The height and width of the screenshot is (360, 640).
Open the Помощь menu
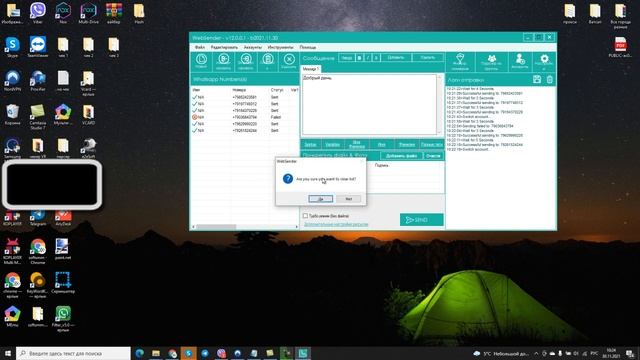[308, 47]
